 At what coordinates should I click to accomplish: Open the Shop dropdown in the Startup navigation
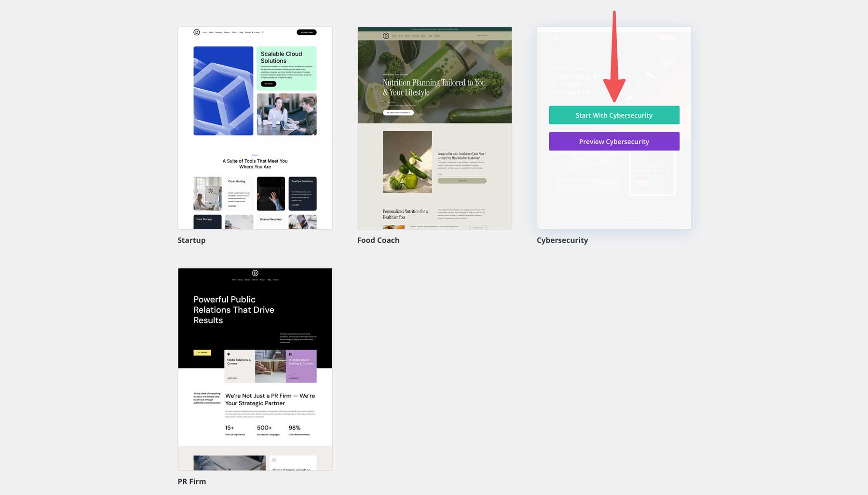[x=234, y=32]
